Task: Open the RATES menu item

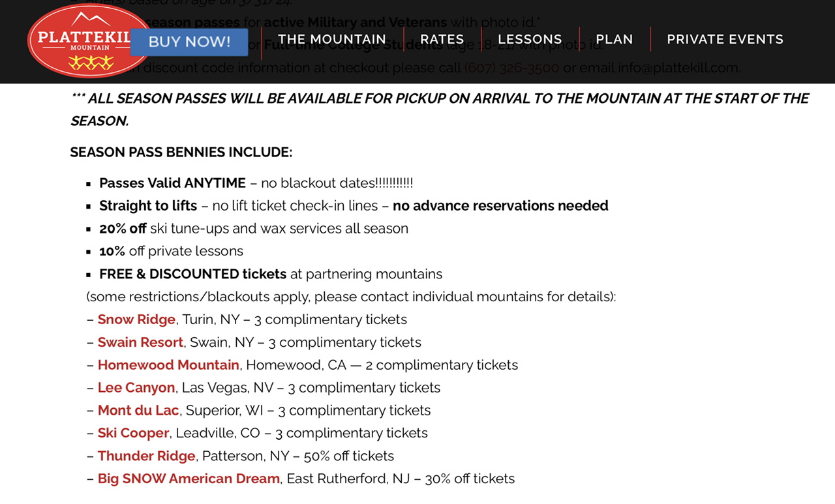Action: point(442,39)
